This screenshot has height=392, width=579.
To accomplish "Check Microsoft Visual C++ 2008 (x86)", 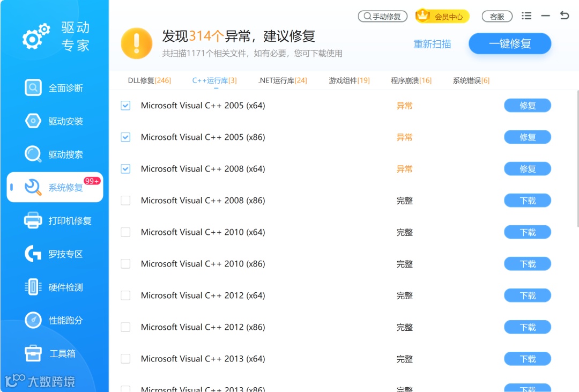I will pos(125,201).
